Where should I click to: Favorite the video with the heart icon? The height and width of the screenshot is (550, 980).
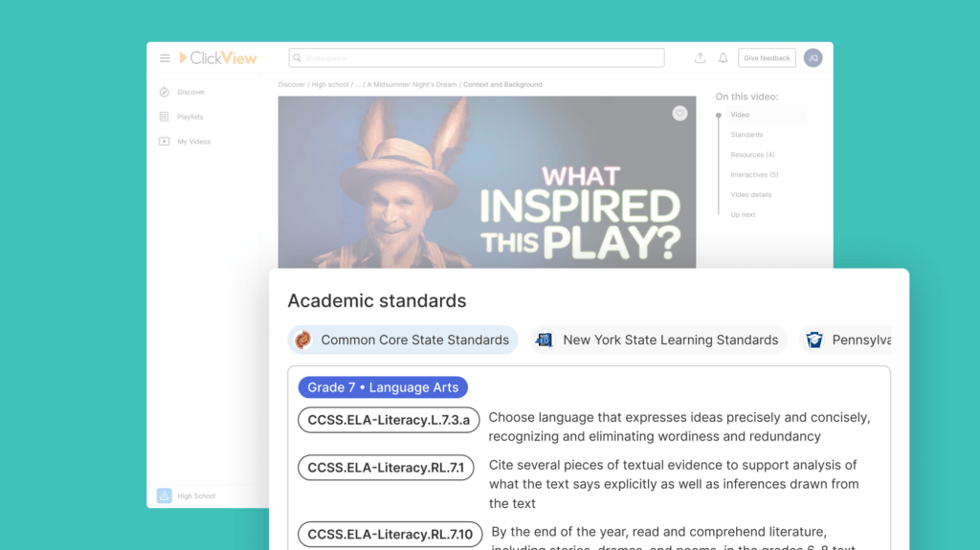pyautogui.click(x=680, y=113)
